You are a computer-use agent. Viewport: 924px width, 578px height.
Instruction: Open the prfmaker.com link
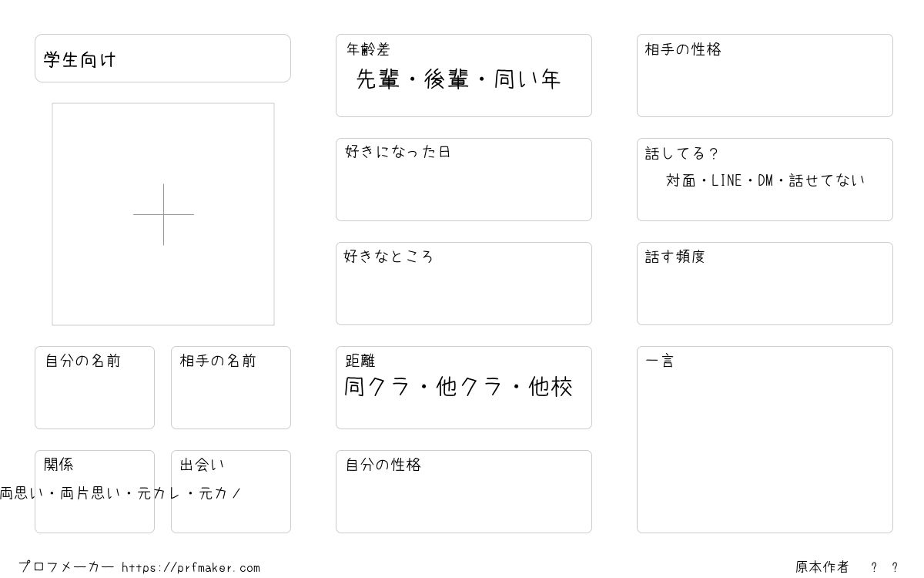[x=191, y=567]
